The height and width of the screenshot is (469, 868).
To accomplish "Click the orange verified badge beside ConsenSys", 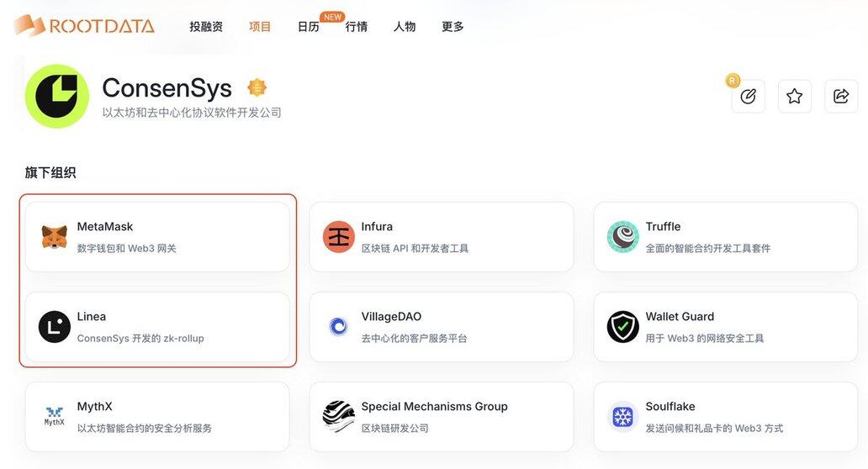I will click(257, 87).
